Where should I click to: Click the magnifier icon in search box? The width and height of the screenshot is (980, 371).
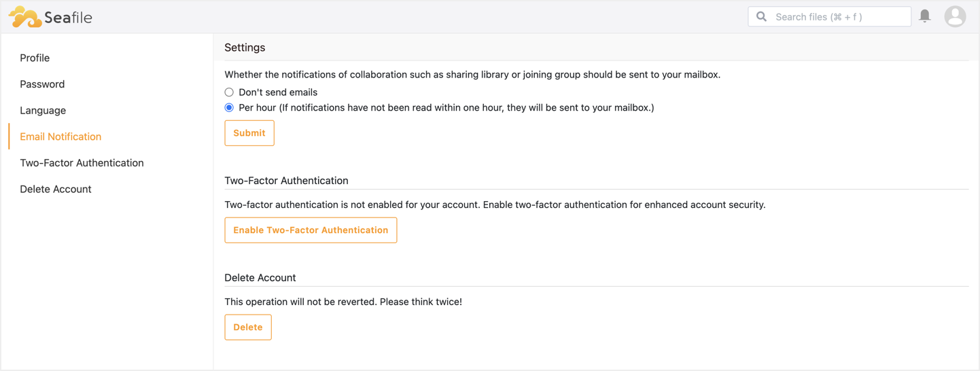click(761, 16)
